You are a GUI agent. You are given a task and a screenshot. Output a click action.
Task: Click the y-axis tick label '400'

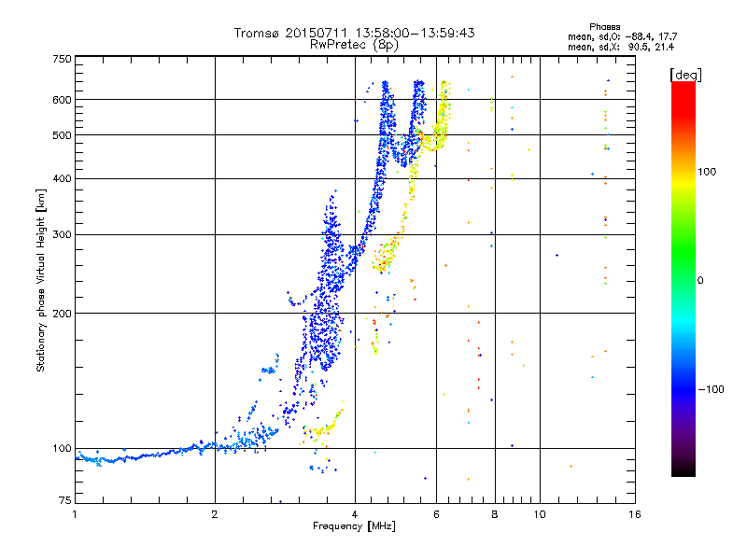click(62, 179)
